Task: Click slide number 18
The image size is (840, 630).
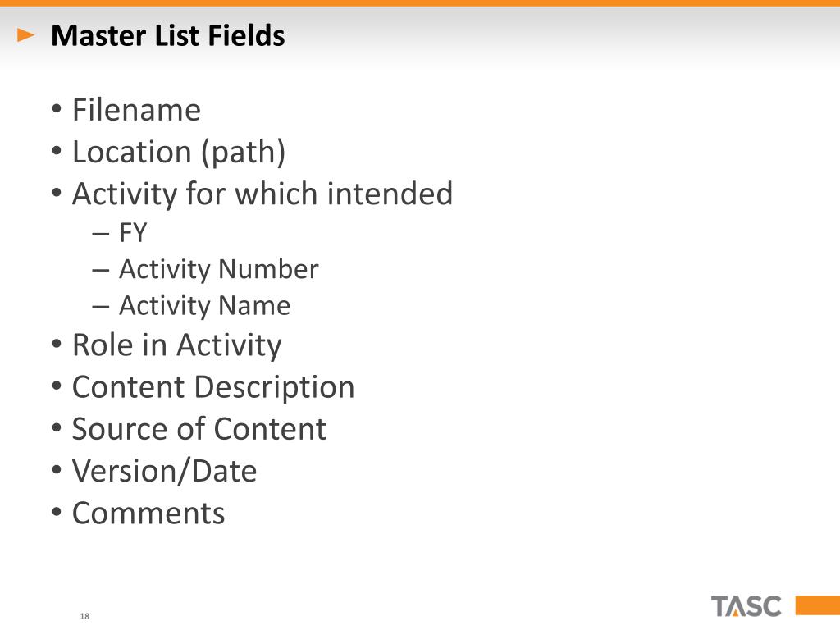Action: [84, 616]
